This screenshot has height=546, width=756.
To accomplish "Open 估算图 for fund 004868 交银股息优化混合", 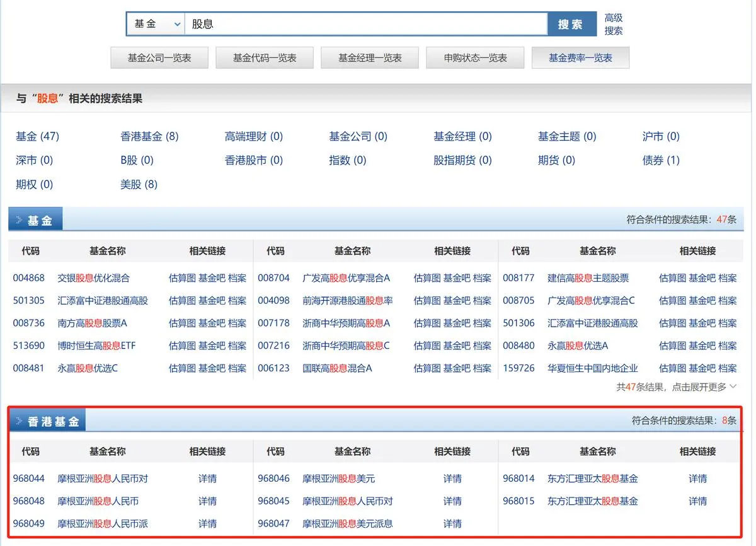I will tap(181, 277).
